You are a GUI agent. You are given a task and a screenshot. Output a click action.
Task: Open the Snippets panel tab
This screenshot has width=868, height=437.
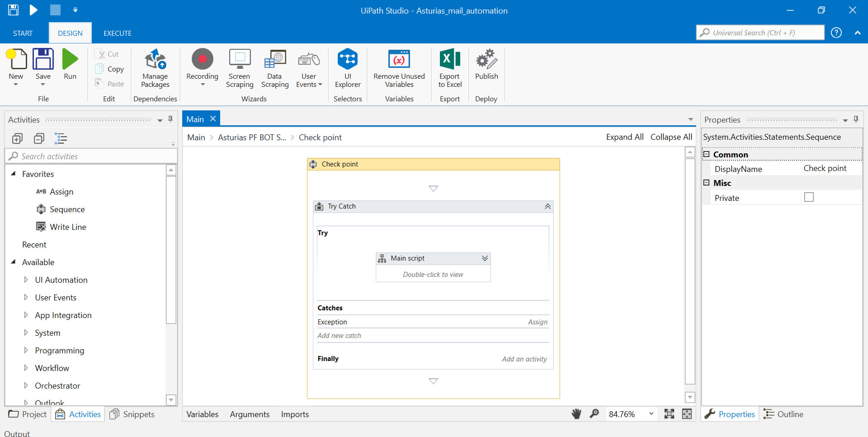132,414
